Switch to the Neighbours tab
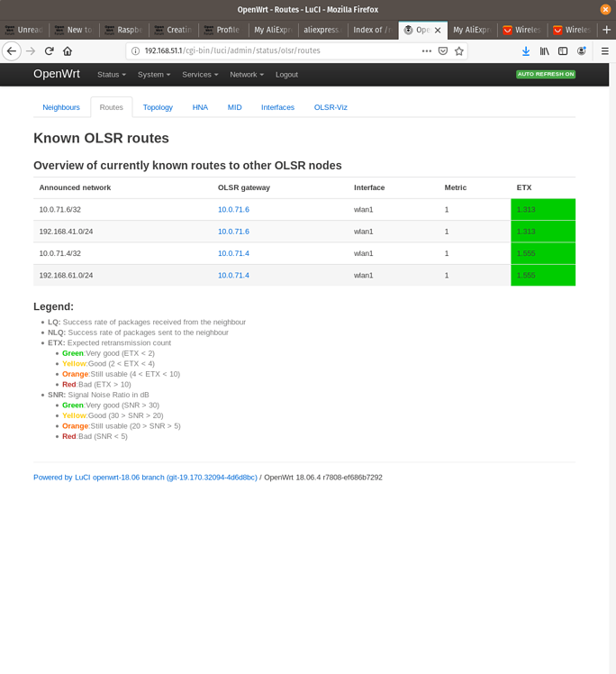Screen dimensions: 616x674 point(61,107)
